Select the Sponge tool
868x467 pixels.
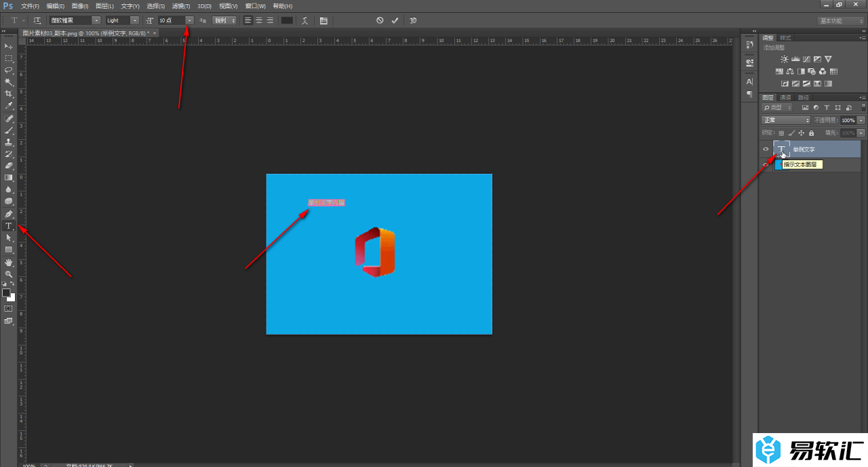tap(9, 202)
